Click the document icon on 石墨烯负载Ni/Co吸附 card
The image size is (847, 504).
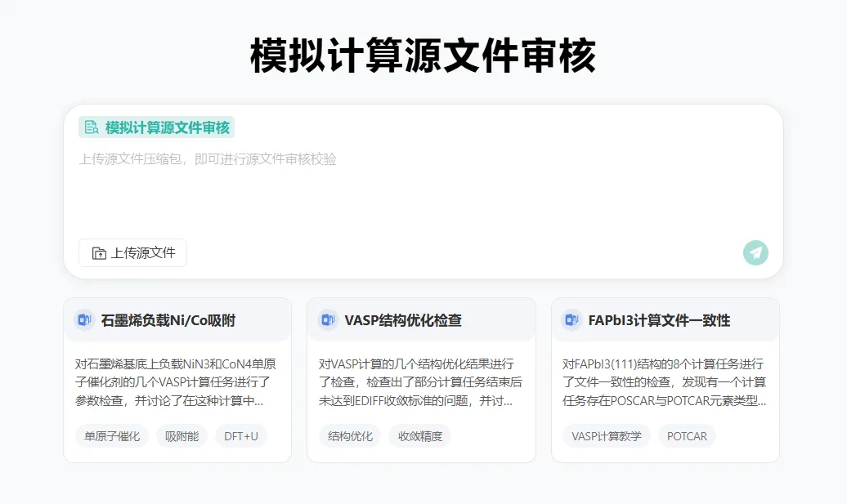point(84,320)
